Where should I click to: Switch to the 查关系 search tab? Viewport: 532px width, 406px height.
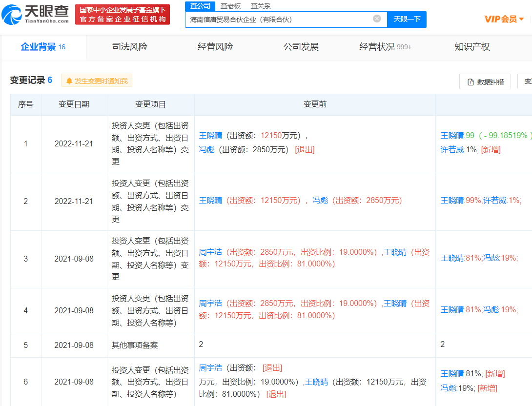(260, 6)
